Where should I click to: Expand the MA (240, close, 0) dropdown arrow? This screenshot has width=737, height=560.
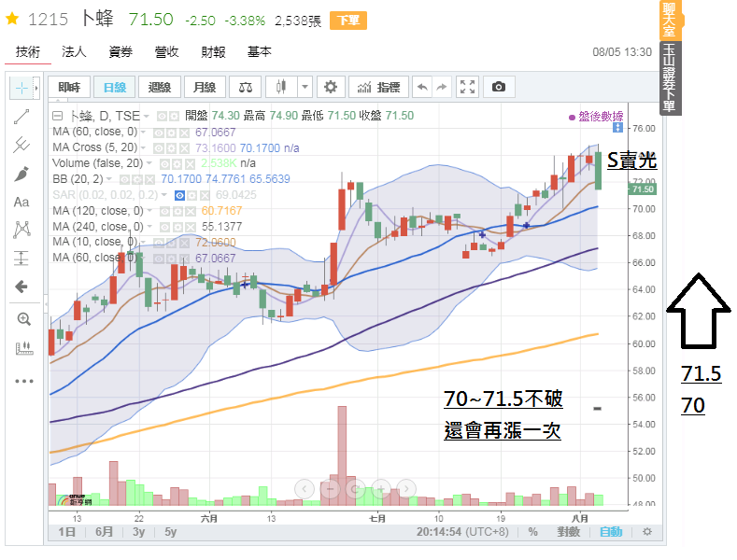pos(149,227)
